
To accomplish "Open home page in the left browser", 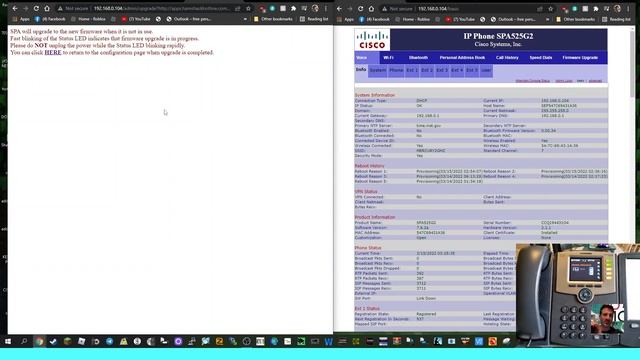I will [47, 9].
